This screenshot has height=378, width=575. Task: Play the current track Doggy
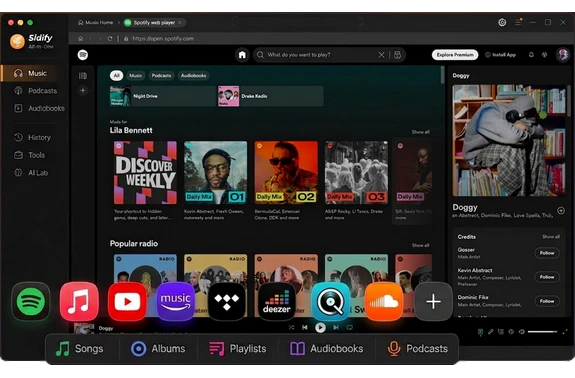tap(320, 327)
